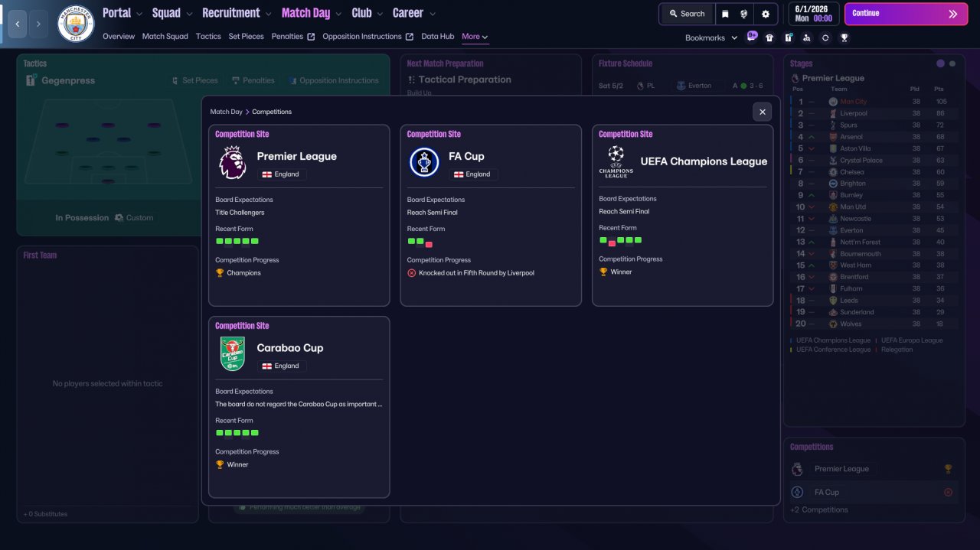Go back with the left arrow button
Viewport: 980px width, 550px height.
point(18,24)
